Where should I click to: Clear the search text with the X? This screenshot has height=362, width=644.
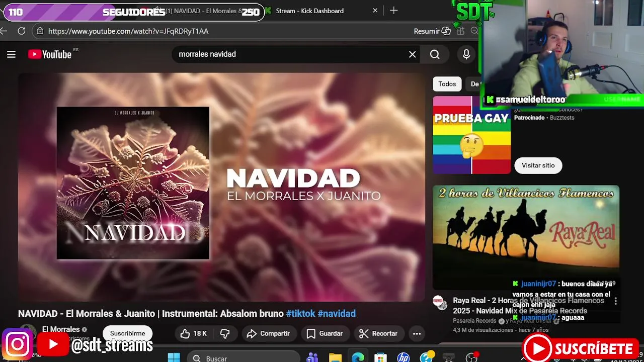pos(413,54)
